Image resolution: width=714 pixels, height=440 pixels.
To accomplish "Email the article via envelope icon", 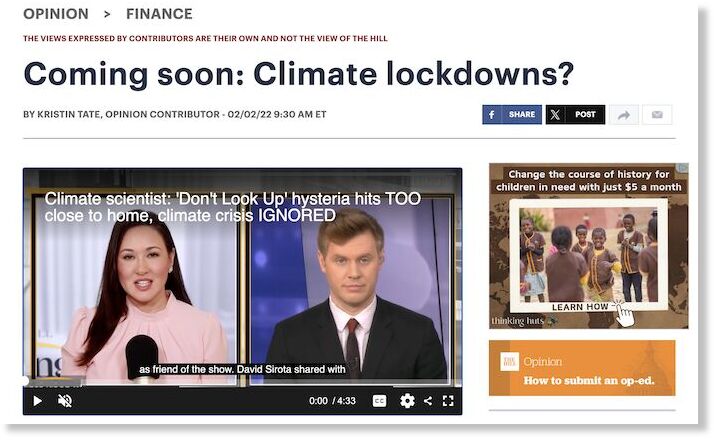I will tap(657, 115).
